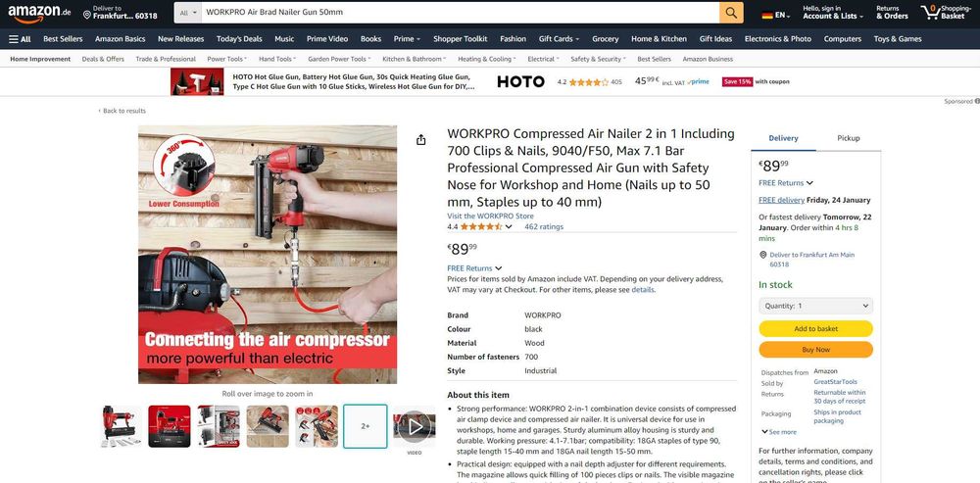980x483 pixels.
Task: Click the orange search magnifier button
Action: (731, 13)
